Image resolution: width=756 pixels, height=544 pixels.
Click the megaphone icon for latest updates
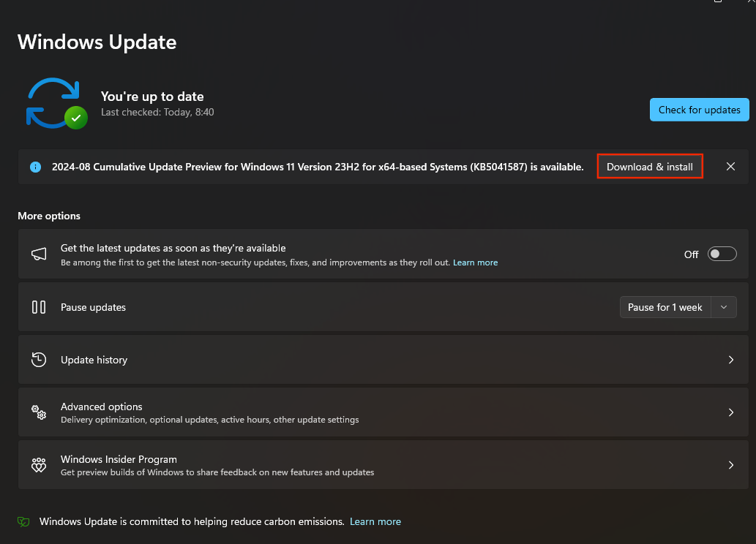(x=38, y=253)
